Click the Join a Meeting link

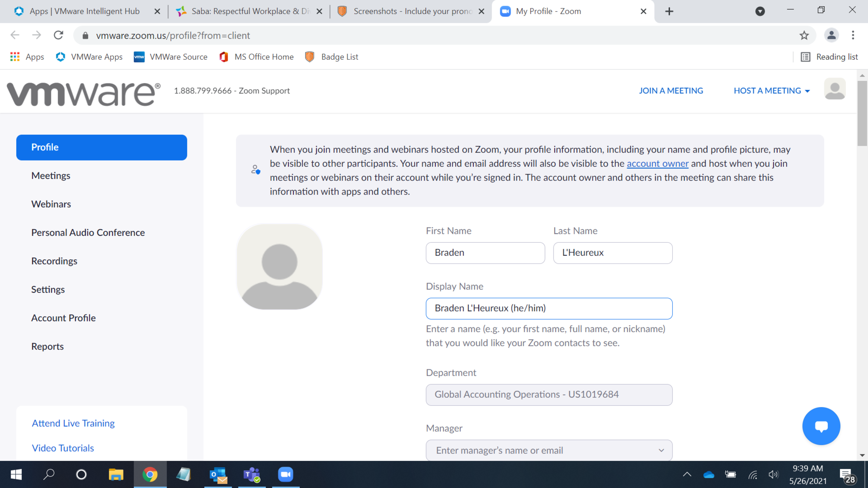(x=671, y=91)
